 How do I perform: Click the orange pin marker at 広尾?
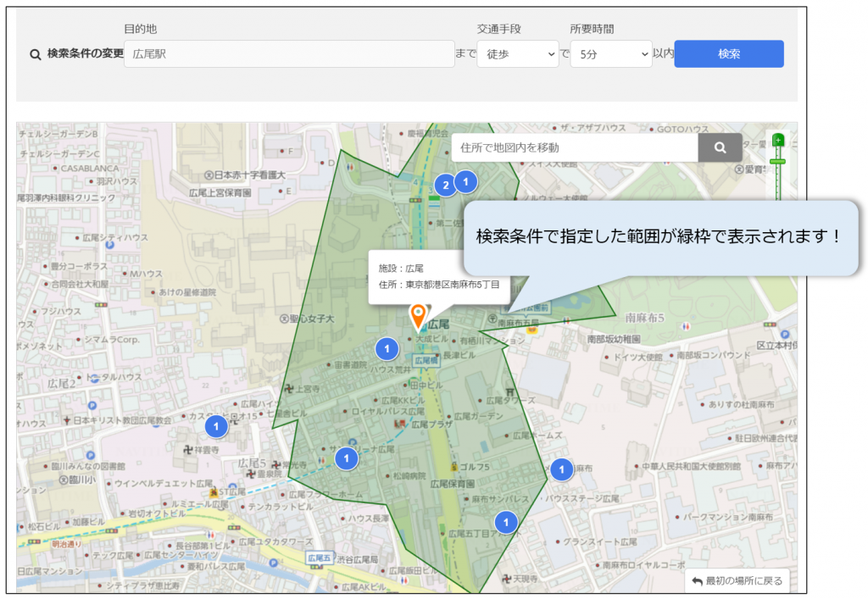(418, 316)
